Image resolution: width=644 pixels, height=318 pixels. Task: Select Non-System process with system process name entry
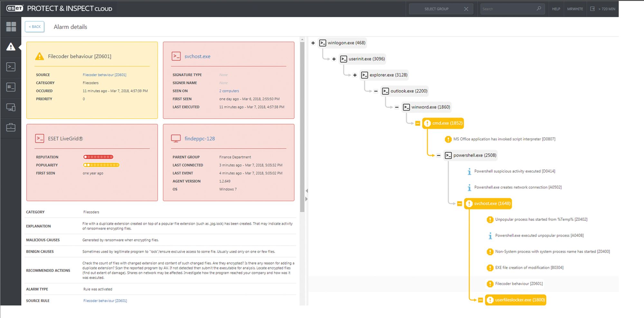(x=553, y=251)
